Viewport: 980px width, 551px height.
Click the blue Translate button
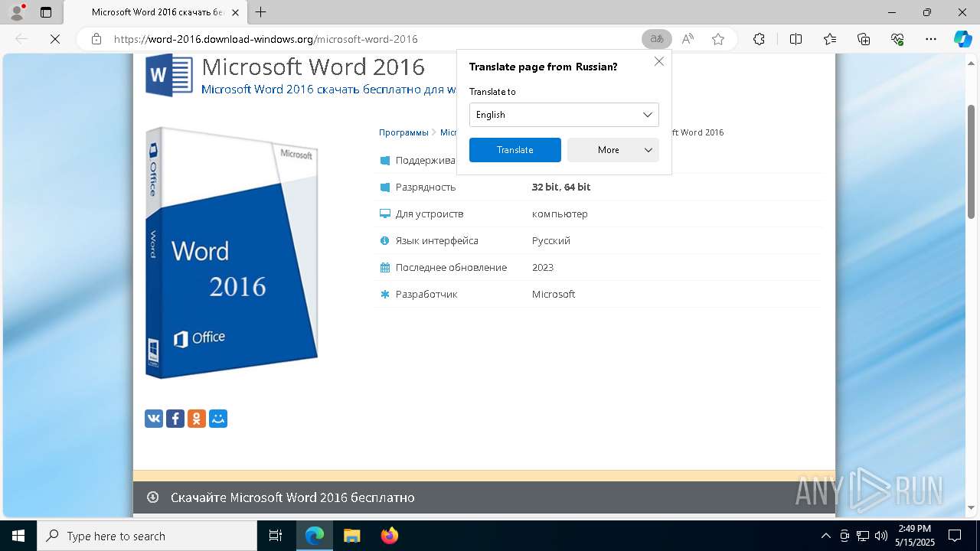[514, 150]
